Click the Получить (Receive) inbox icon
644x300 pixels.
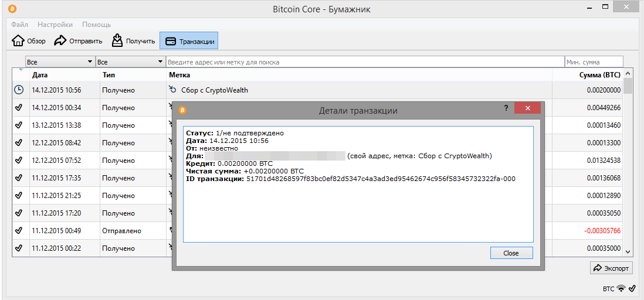(x=117, y=40)
